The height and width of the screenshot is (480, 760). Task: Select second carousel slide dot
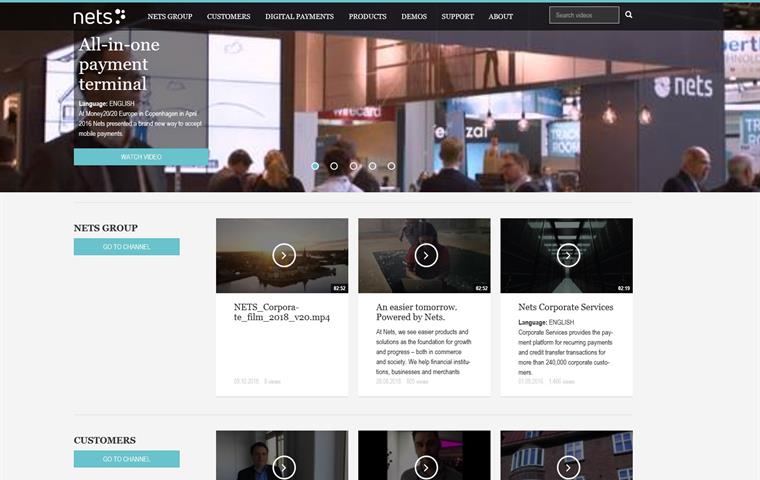334,166
